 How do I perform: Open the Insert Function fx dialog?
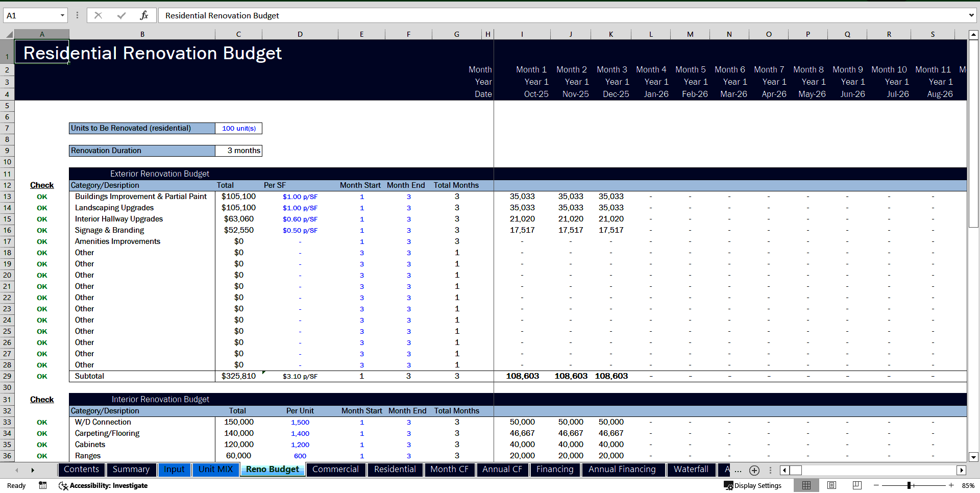tap(144, 15)
